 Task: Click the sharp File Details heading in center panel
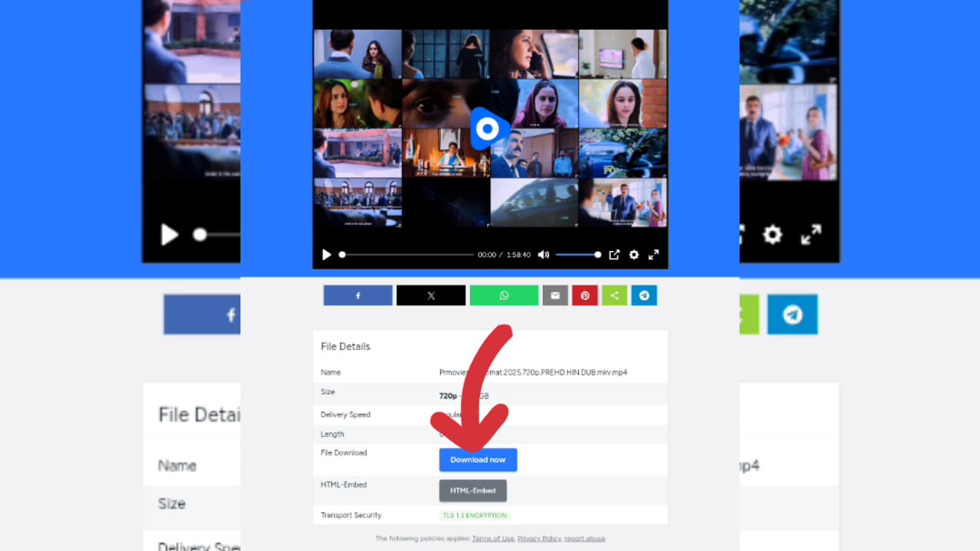coord(345,347)
